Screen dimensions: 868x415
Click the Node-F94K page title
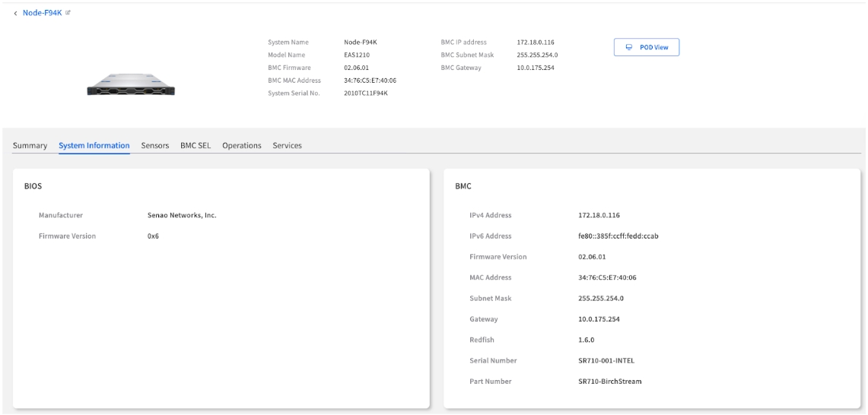point(42,14)
